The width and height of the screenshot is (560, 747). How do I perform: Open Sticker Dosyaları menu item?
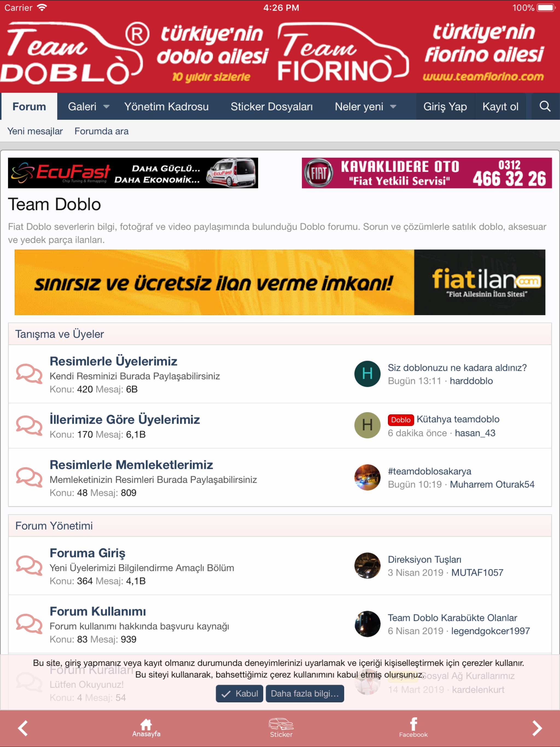272,106
